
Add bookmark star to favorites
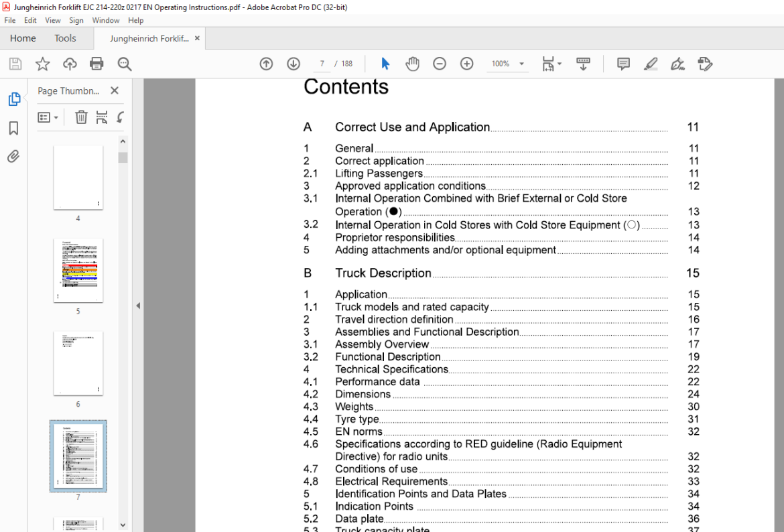(42, 64)
